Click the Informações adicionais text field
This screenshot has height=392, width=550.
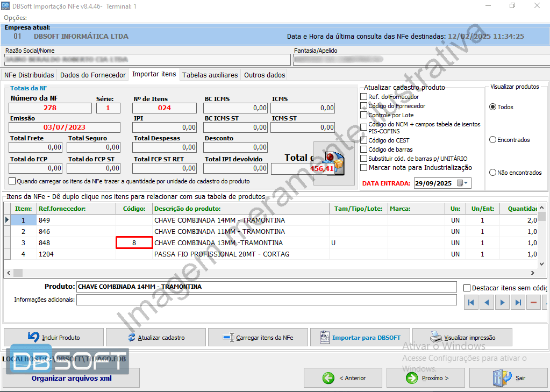(x=266, y=300)
